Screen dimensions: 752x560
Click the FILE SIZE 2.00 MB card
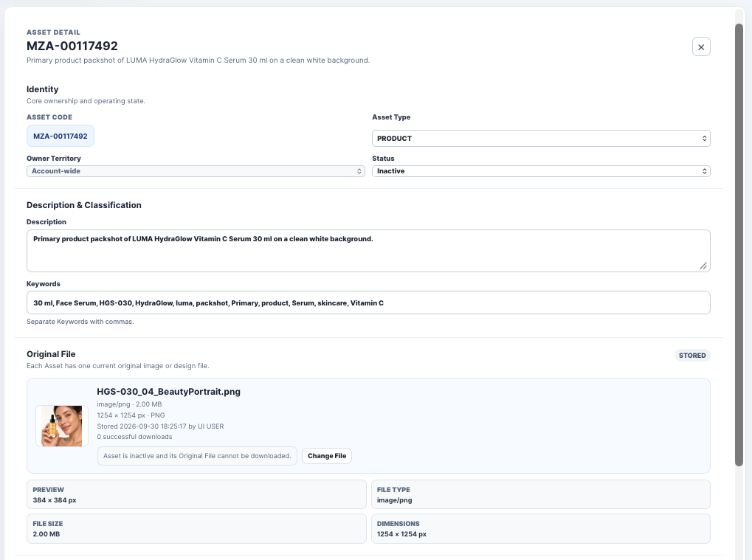point(196,529)
